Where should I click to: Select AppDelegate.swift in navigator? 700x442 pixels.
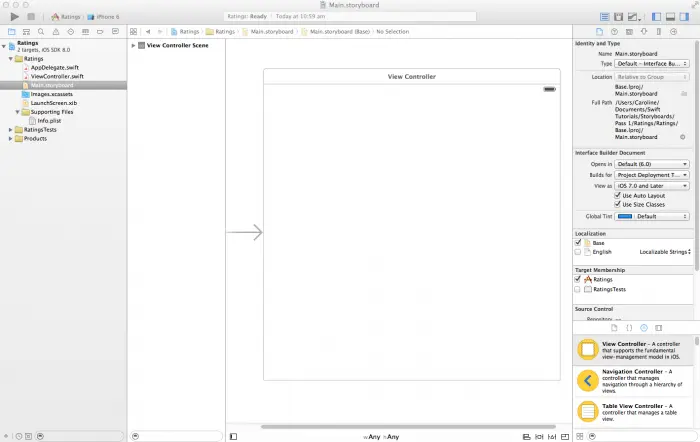54,67
